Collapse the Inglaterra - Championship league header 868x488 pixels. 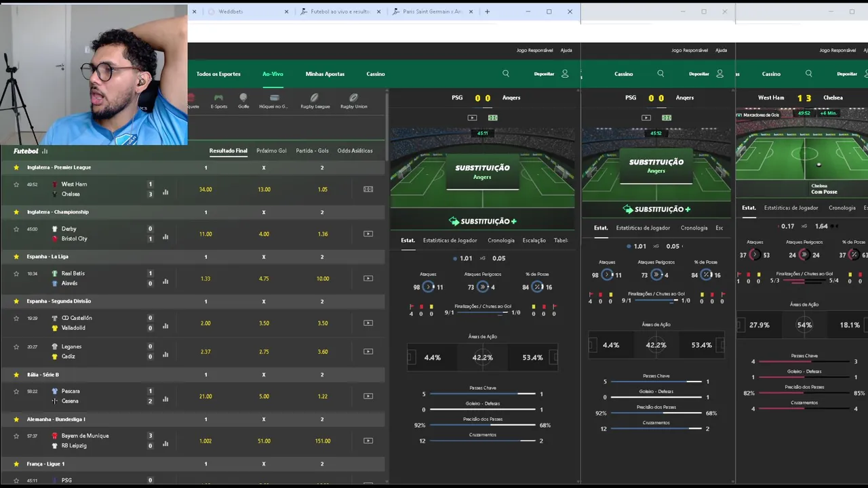193,212
